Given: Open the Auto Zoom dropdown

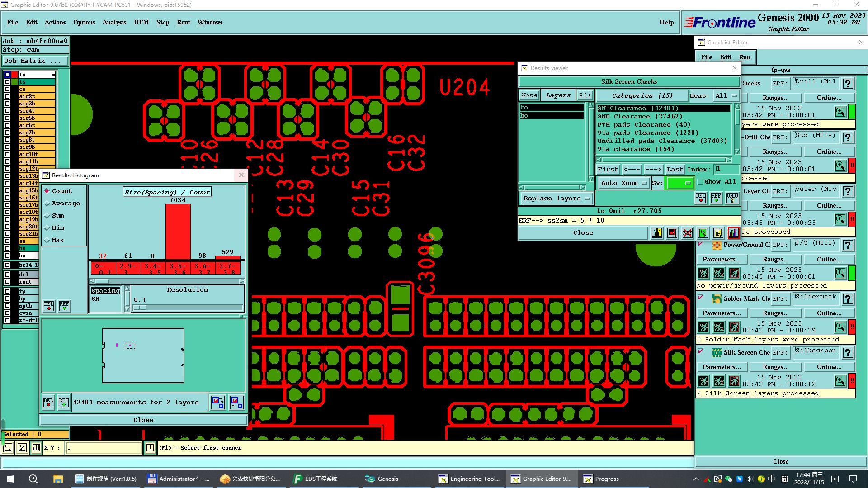Looking at the screenshot, I should (x=623, y=183).
